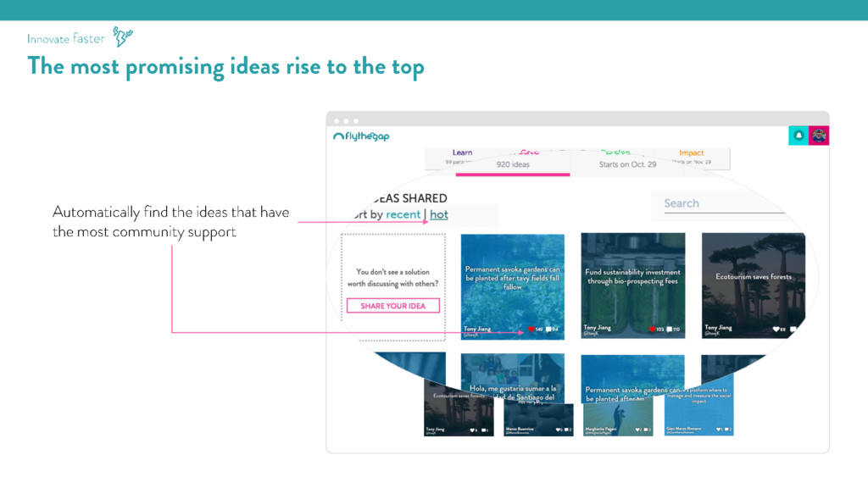Screen dimensions: 868x488
Task: Like the Marco Buonvino small card
Action: 558,430
